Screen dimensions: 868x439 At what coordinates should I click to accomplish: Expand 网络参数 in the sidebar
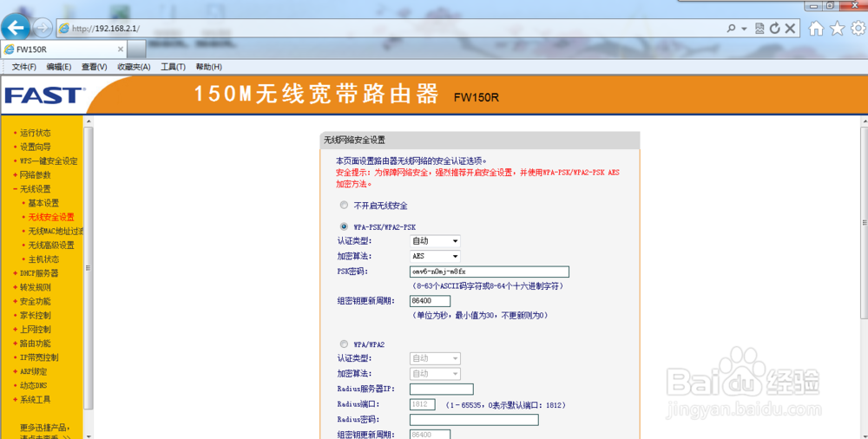[36, 175]
